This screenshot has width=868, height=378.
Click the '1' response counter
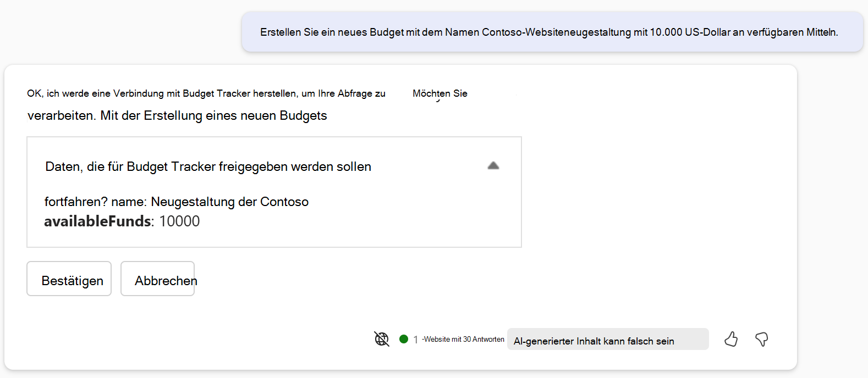click(416, 340)
